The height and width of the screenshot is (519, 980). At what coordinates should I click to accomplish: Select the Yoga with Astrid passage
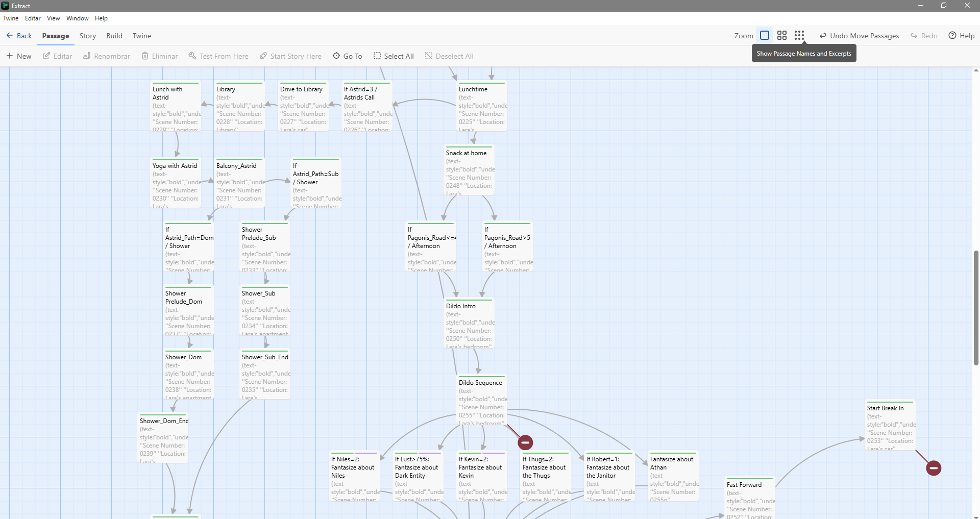tap(176, 183)
